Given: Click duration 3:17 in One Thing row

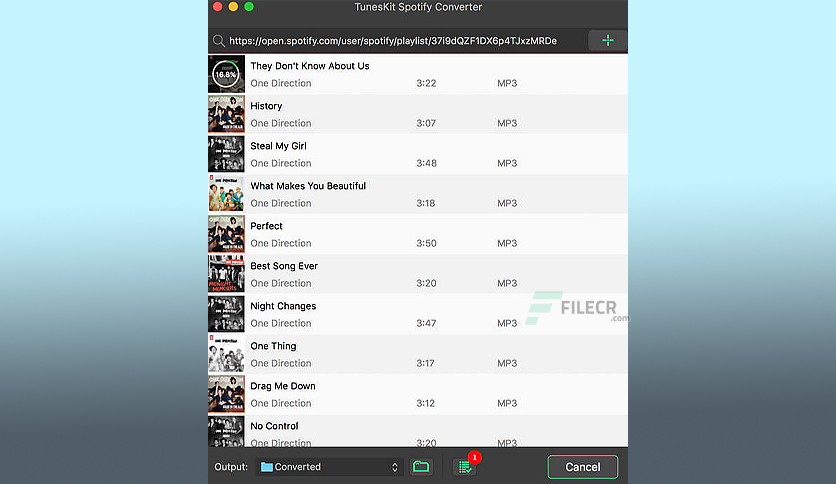Looking at the screenshot, I should [x=425, y=363].
